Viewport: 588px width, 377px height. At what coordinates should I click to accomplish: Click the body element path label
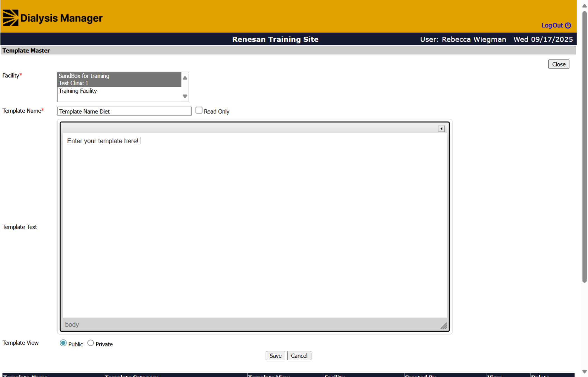tap(72, 324)
